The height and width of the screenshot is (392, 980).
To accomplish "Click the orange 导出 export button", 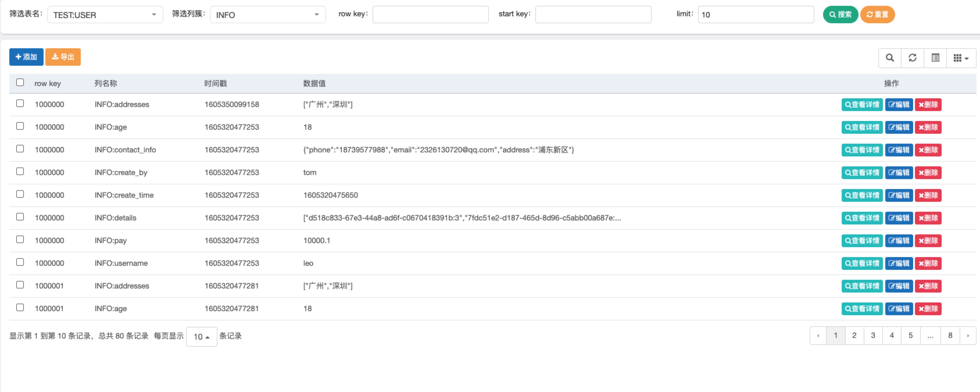I will (63, 57).
